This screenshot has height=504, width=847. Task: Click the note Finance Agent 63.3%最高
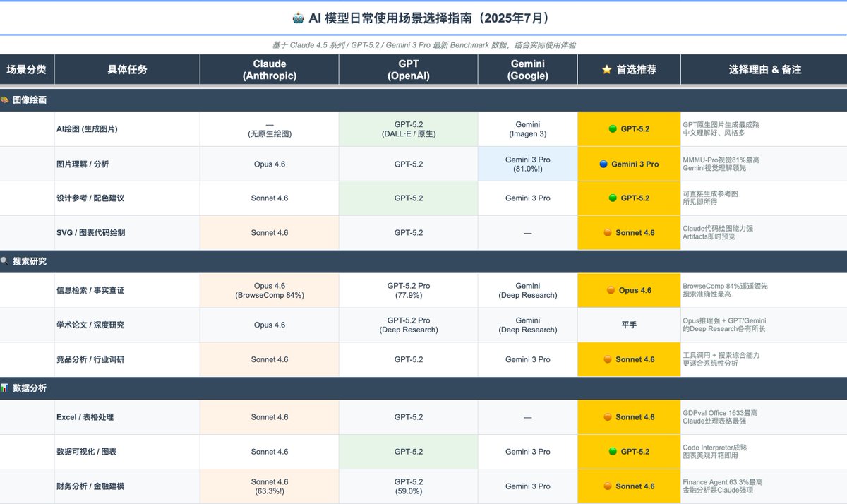click(x=723, y=482)
